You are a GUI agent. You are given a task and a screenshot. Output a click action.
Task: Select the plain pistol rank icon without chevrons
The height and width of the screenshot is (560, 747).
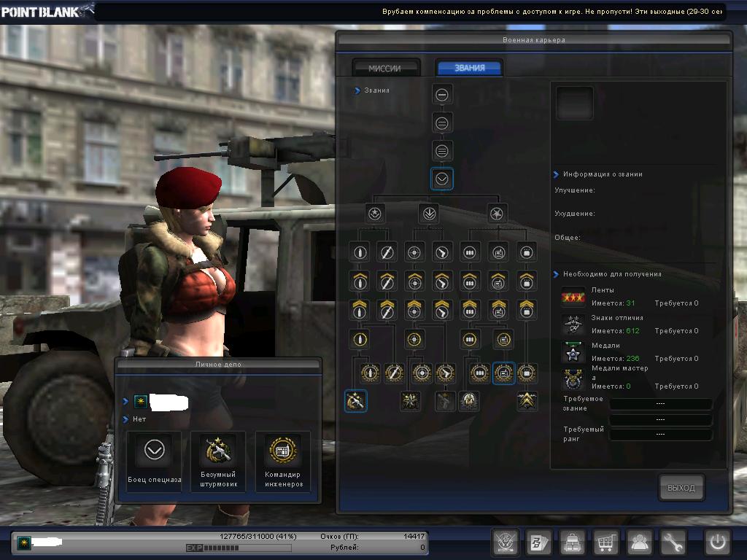[x=441, y=252]
